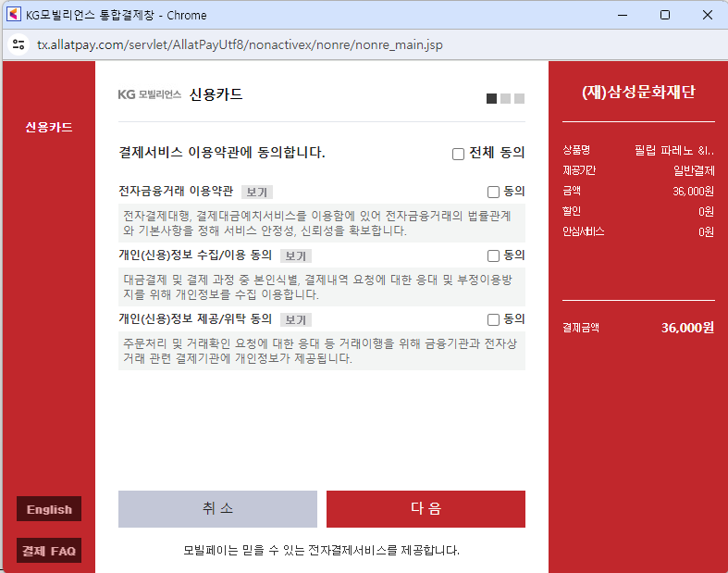Click the 일반결제 value text
Image resolution: width=728 pixels, height=573 pixels.
coord(694,171)
